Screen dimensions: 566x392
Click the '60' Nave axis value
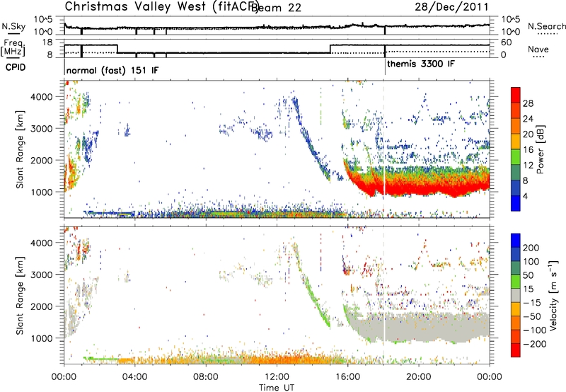tap(507, 42)
